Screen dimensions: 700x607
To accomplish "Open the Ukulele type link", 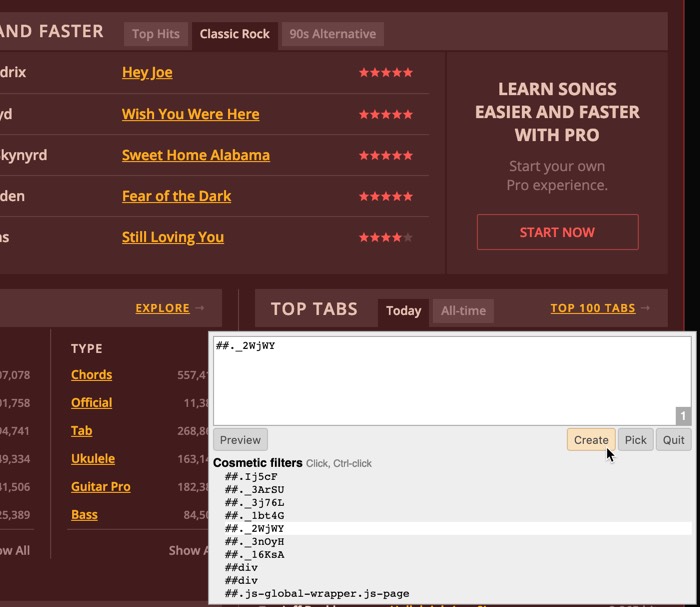I will (93, 459).
